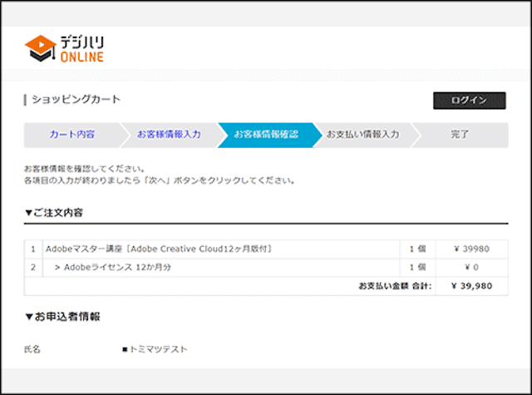Click quantity 1 個 for Adobeマスター講座
The image size is (532, 395).
(x=417, y=249)
